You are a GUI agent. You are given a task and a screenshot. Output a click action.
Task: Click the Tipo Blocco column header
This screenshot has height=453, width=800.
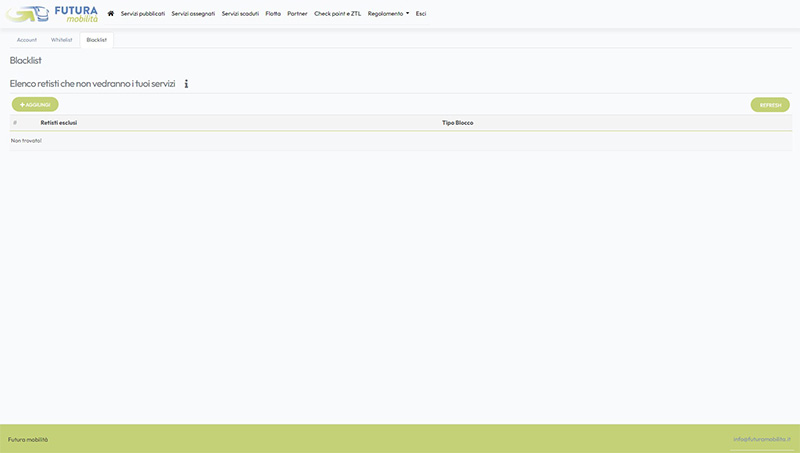[458, 123]
